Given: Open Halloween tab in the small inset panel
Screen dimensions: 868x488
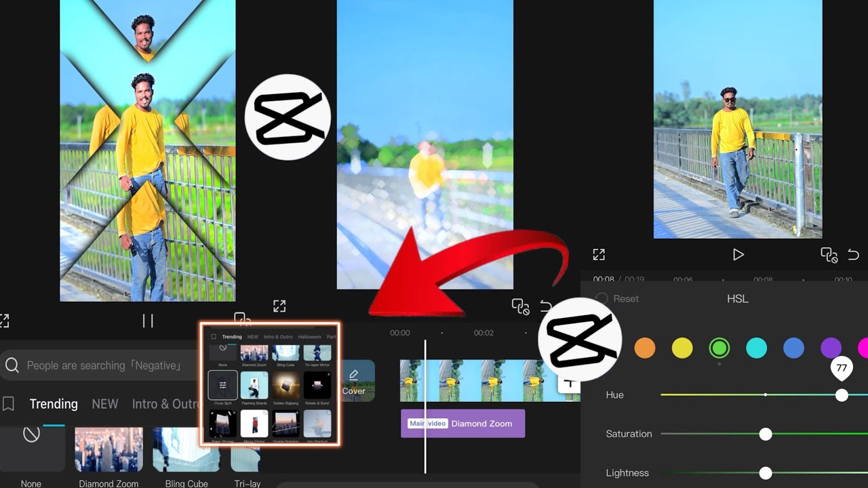Looking at the screenshot, I should [310, 337].
